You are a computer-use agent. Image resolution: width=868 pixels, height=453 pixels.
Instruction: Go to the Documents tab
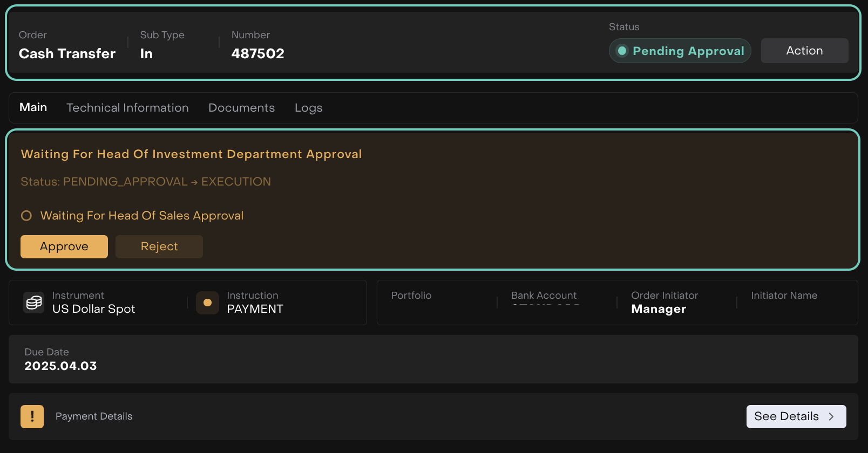(241, 108)
